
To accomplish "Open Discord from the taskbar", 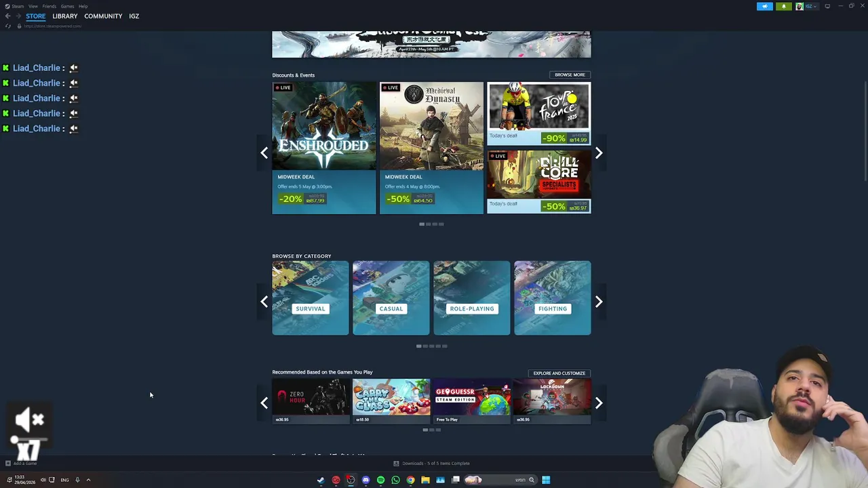I will coord(366,480).
